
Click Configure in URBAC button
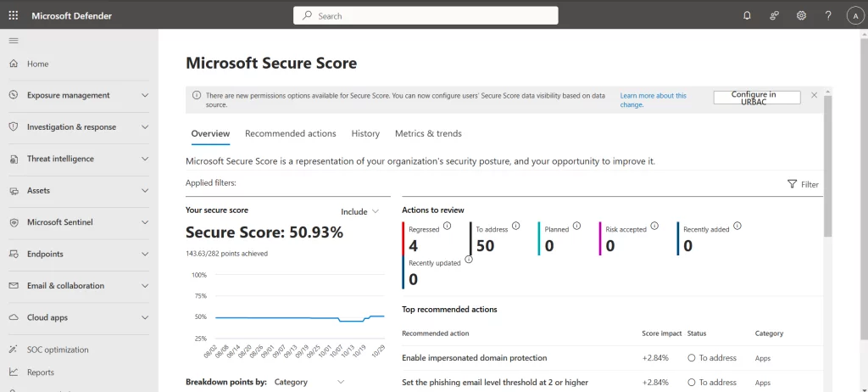click(756, 98)
